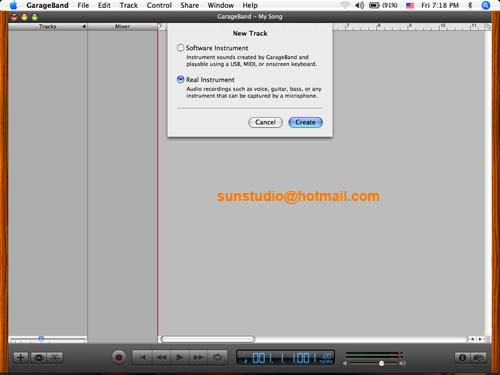
Task: Click the quiet speaker icon by volume
Action: click(345, 363)
